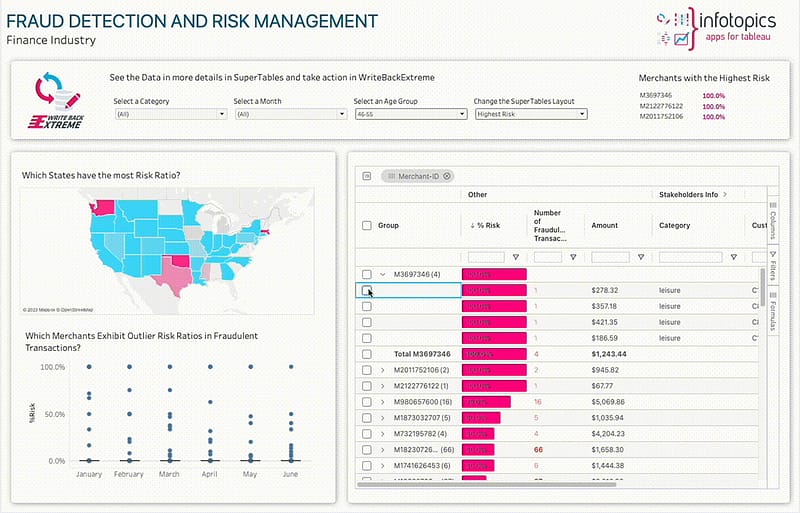Toggle the SuperTables group panel icon
The width and height of the screenshot is (800, 513).
(x=367, y=176)
